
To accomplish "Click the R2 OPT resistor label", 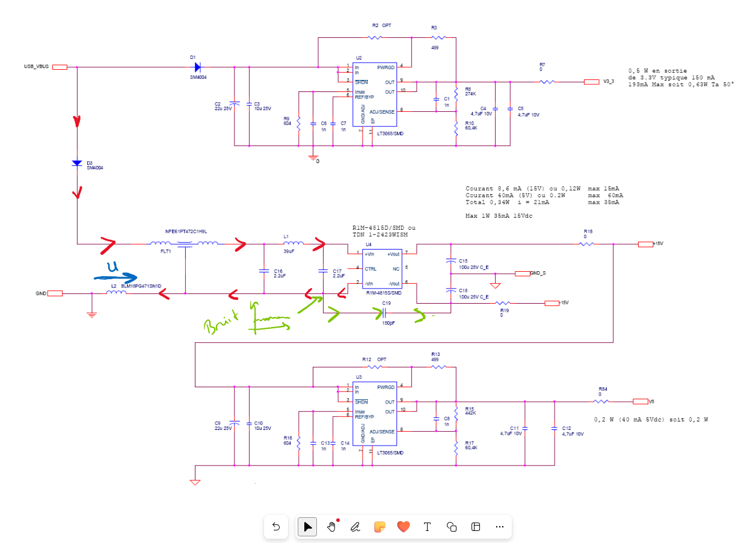I will (381, 26).
